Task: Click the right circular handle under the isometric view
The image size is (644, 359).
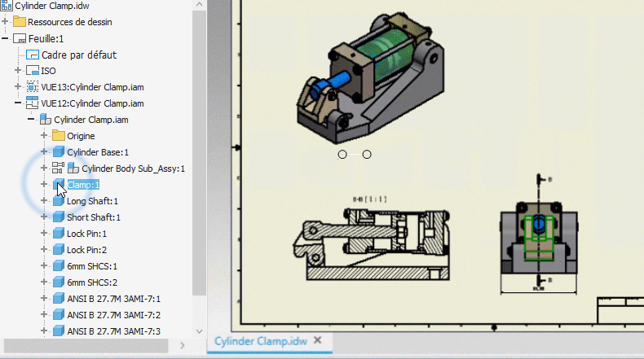Action: coord(367,155)
